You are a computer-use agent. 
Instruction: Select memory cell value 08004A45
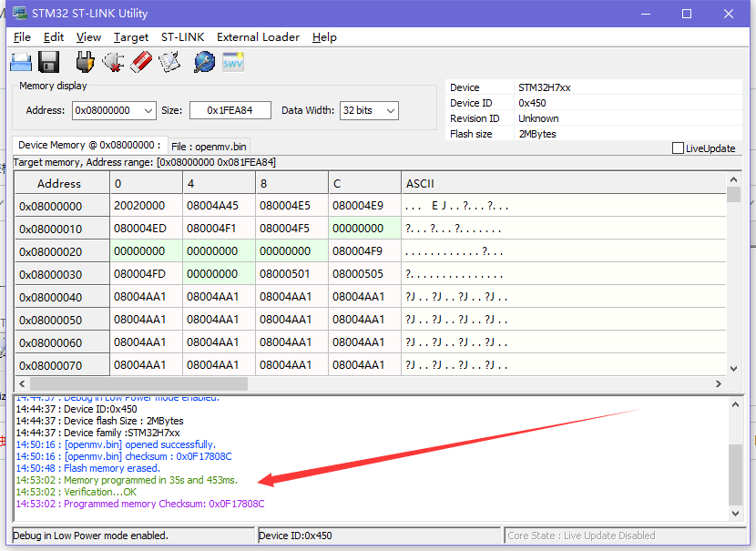click(x=219, y=206)
